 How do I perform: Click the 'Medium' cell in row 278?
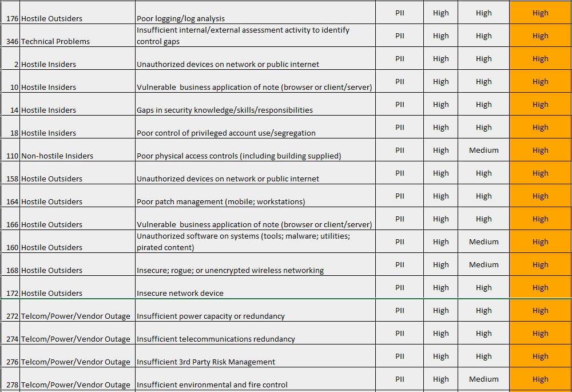point(484,379)
